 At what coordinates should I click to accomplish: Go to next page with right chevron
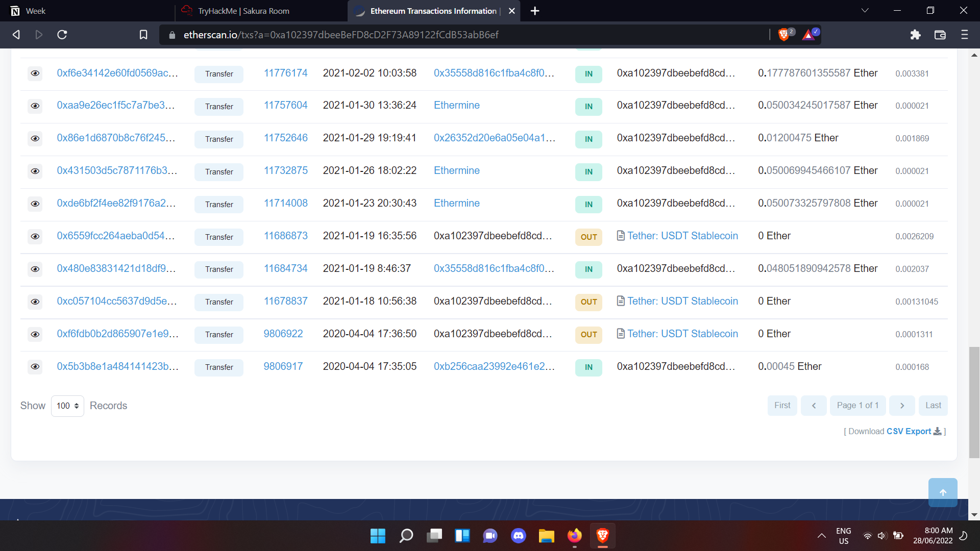click(x=902, y=406)
